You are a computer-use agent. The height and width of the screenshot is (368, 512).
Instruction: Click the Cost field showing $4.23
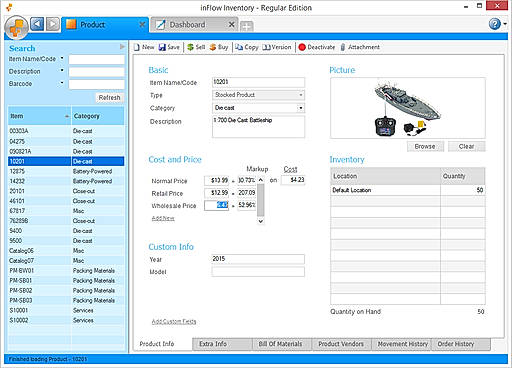(293, 180)
